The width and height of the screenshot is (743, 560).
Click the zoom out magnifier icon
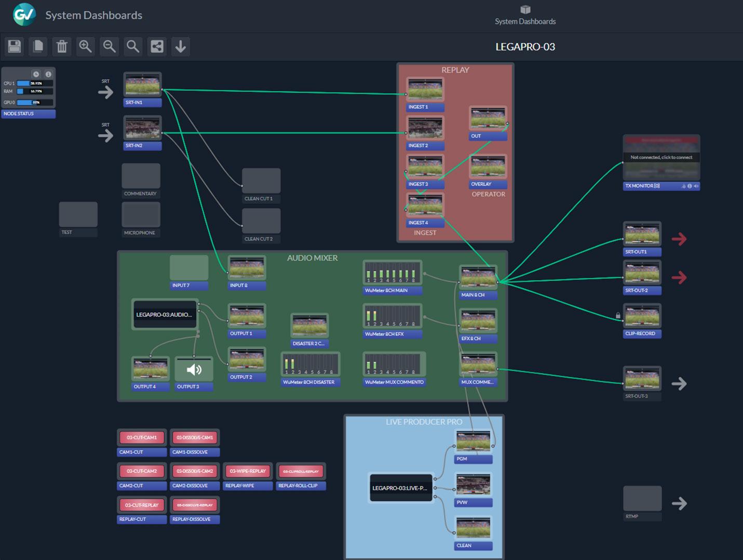coord(110,47)
